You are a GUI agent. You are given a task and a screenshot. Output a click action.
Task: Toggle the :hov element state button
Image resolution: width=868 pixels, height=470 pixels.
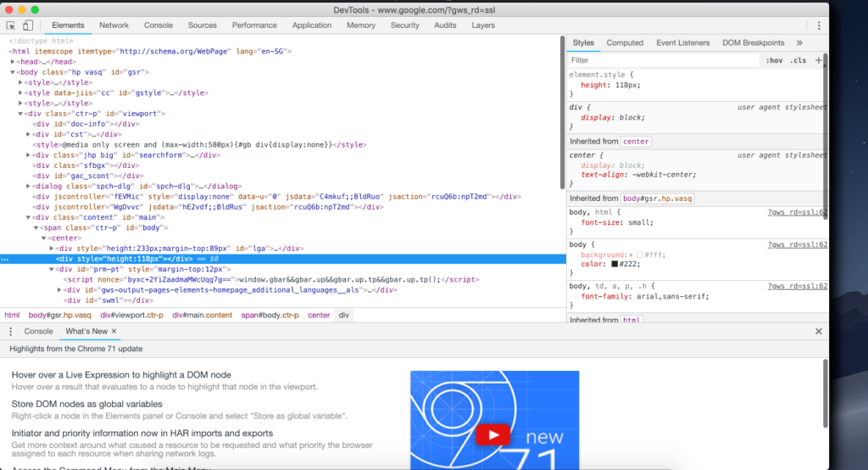coord(774,60)
